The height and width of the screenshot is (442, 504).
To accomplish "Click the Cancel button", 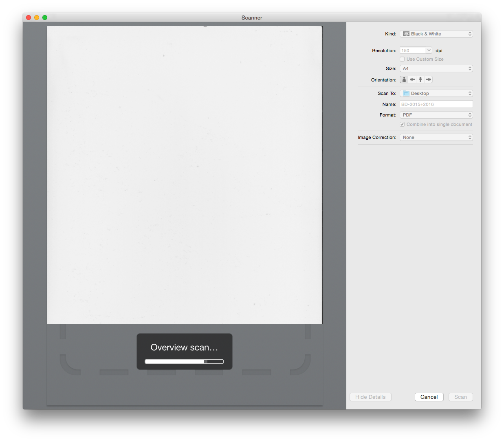I will (x=429, y=397).
